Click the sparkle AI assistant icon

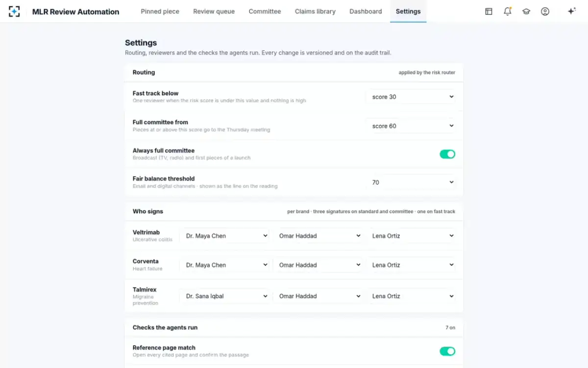click(571, 11)
